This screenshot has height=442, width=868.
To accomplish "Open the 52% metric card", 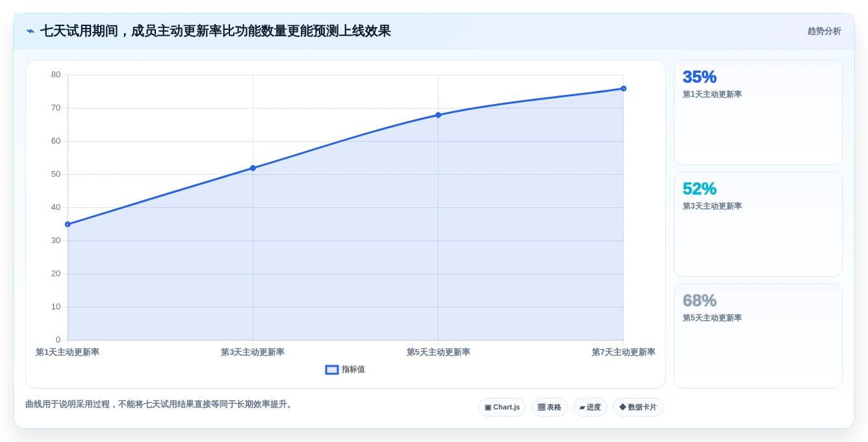I will point(758,224).
